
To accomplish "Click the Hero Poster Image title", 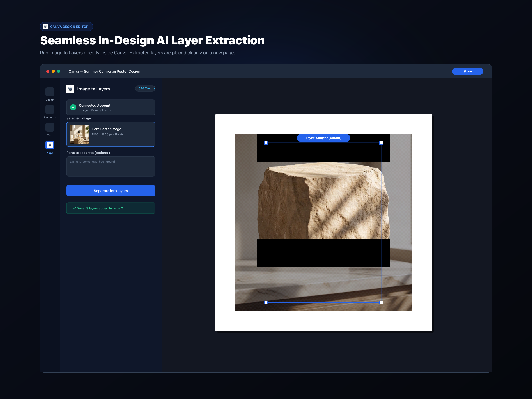I will point(106,129).
